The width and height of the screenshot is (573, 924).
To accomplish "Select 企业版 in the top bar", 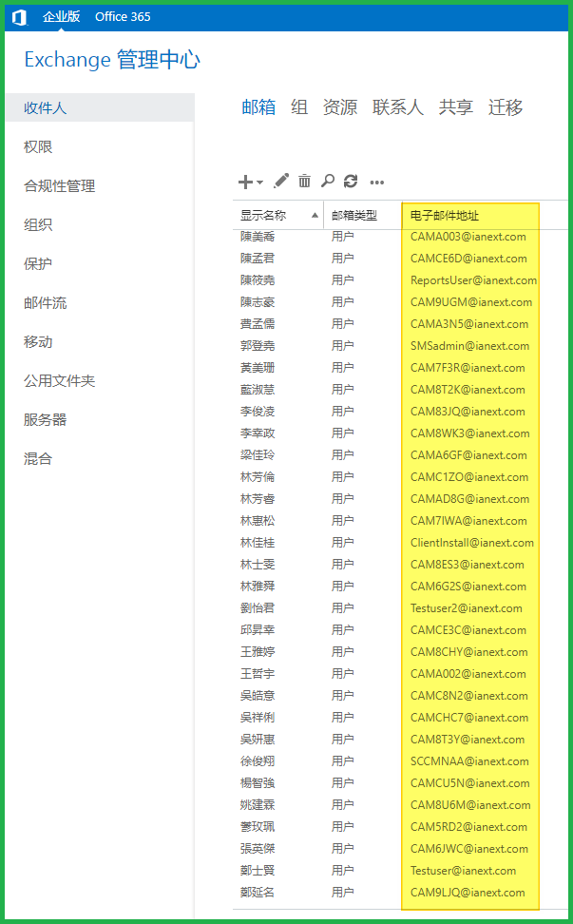I will click(x=61, y=16).
